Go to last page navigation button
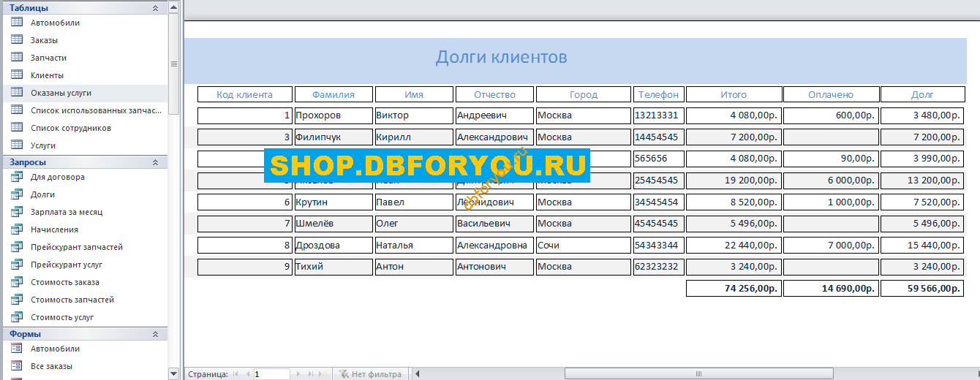Screen dimensions: 980x380 (x=310, y=374)
